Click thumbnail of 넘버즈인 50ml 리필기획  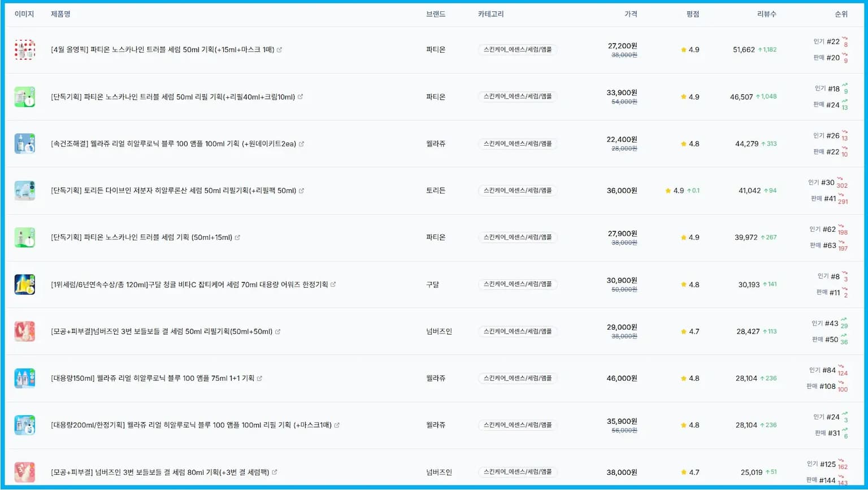[24, 331]
